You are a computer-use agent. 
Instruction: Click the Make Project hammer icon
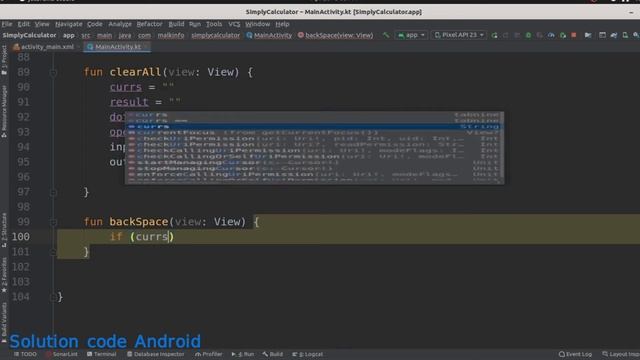point(386,35)
